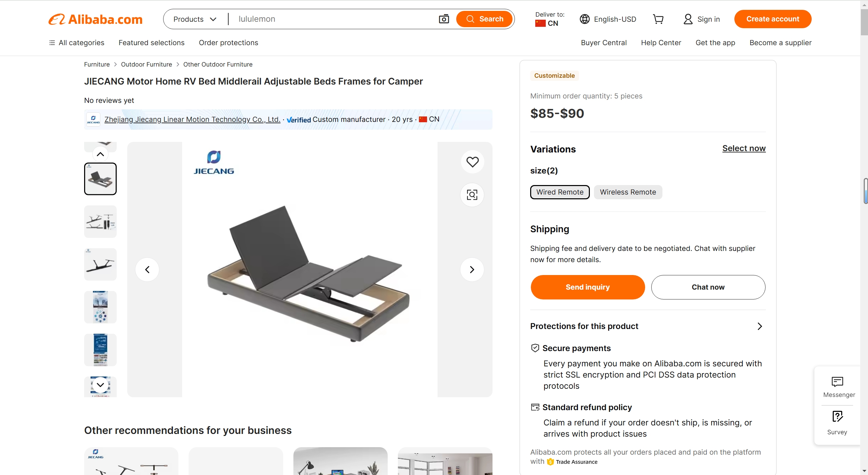Click the find similar image search icon
The height and width of the screenshot is (475, 868).
pos(472,195)
